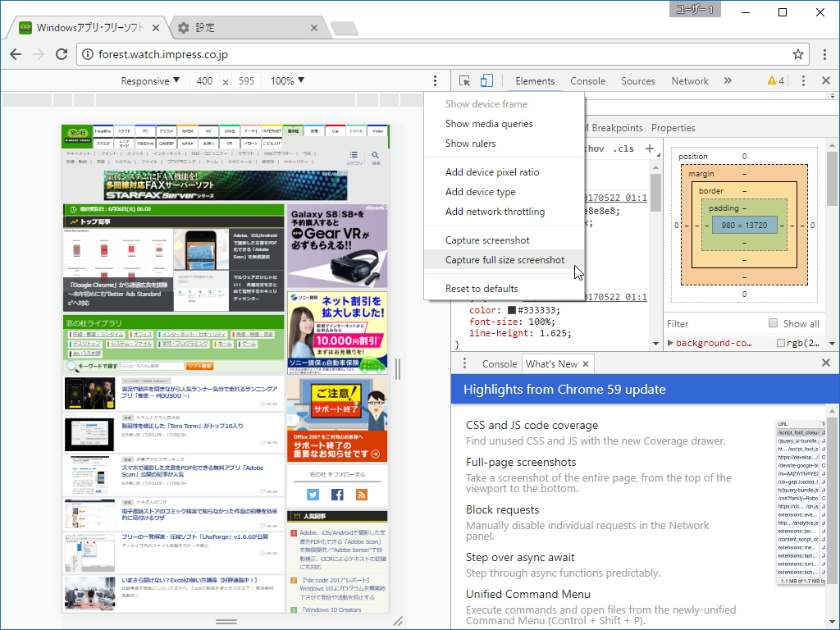The width and height of the screenshot is (840, 630).
Task: Open Chrome main menu three dots
Action: pyautogui.click(x=825, y=54)
